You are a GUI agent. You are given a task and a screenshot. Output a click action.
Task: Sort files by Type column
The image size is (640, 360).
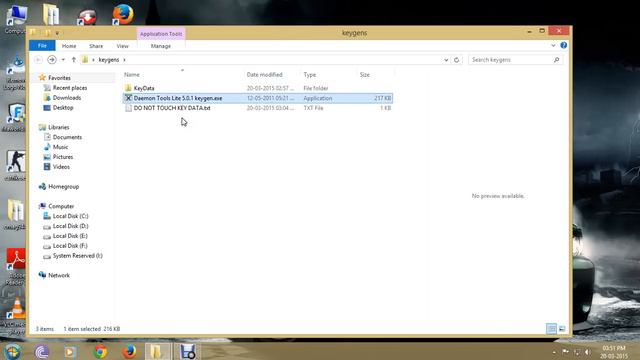point(310,75)
